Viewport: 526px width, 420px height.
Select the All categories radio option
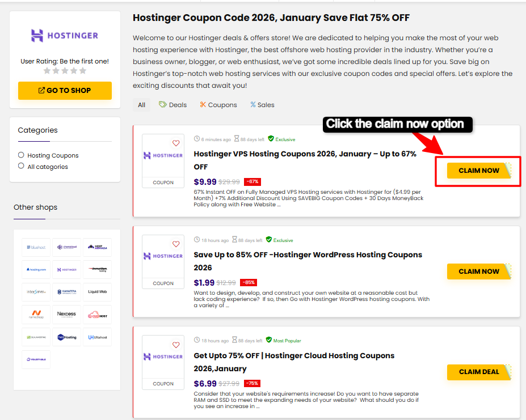tap(22, 166)
